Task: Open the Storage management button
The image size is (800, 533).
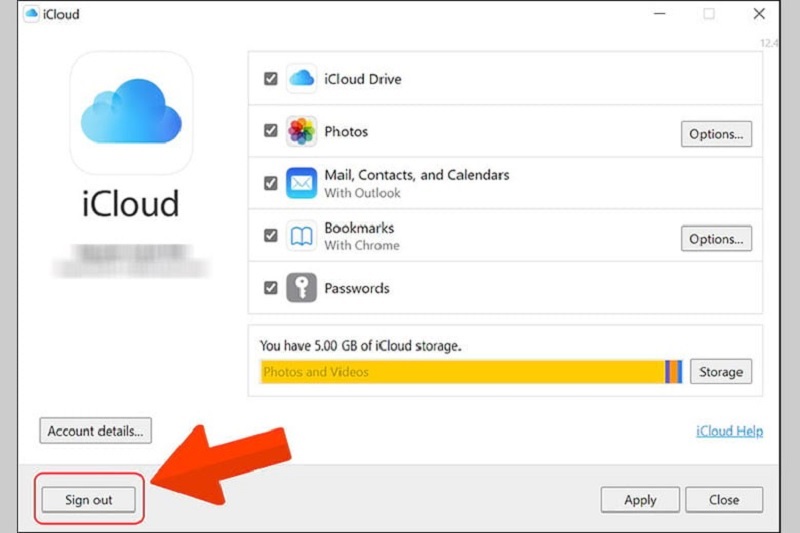Action: point(721,372)
